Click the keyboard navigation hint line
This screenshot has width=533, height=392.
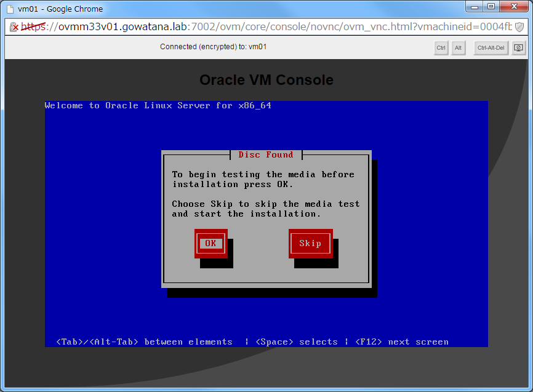(x=252, y=342)
